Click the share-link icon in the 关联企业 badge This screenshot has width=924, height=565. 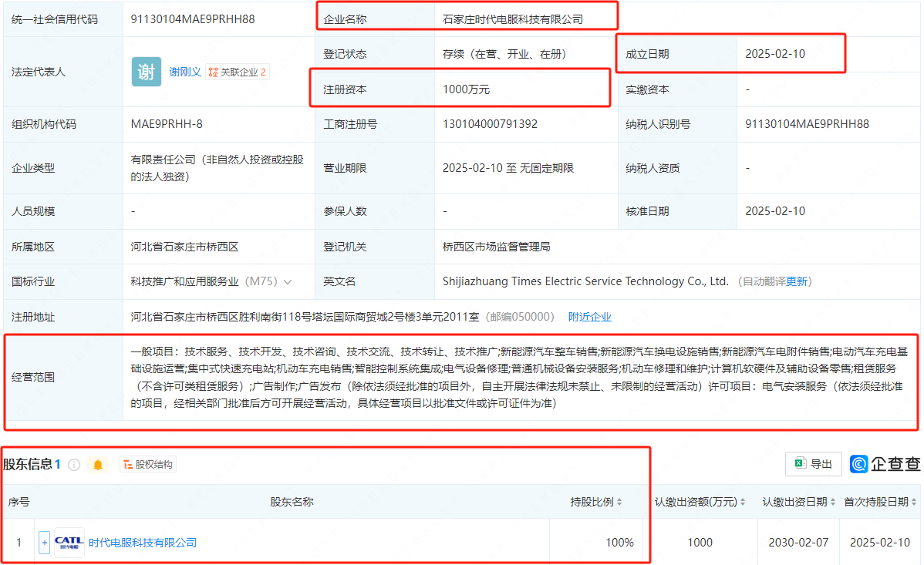coord(214,72)
